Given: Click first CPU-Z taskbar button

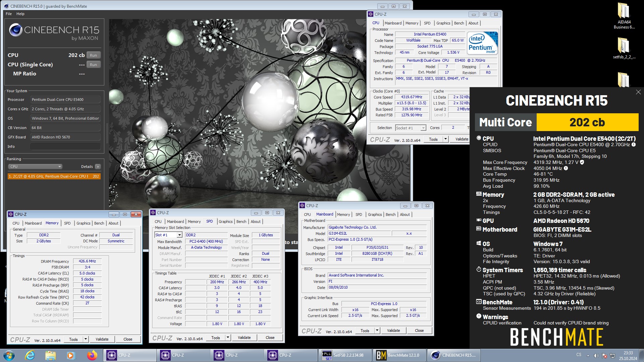Looking at the screenshot, I should (x=129, y=355).
